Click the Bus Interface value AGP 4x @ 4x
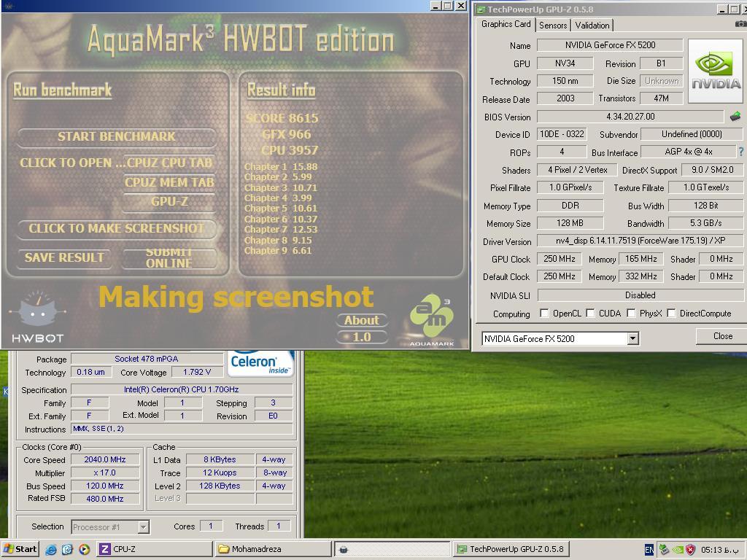This screenshot has width=747, height=560. click(689, 152)
